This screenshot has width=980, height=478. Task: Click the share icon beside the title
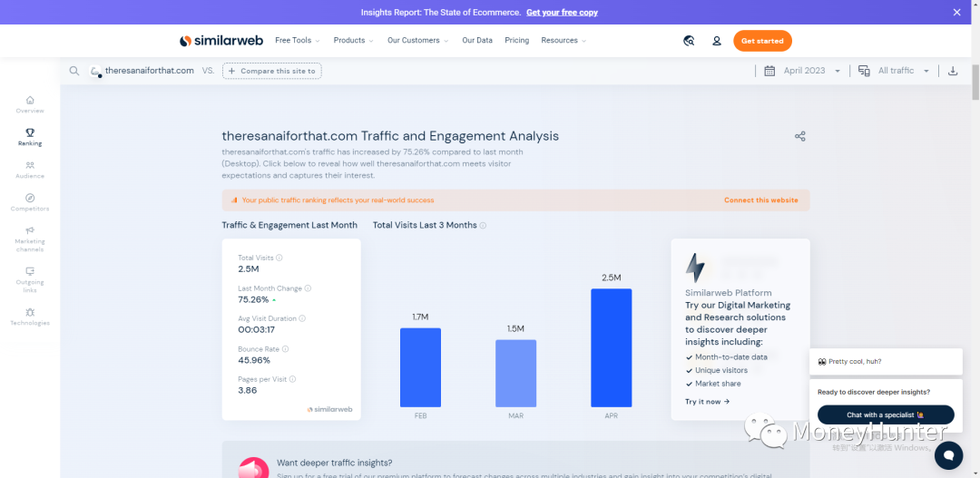(x=800, y=136)
